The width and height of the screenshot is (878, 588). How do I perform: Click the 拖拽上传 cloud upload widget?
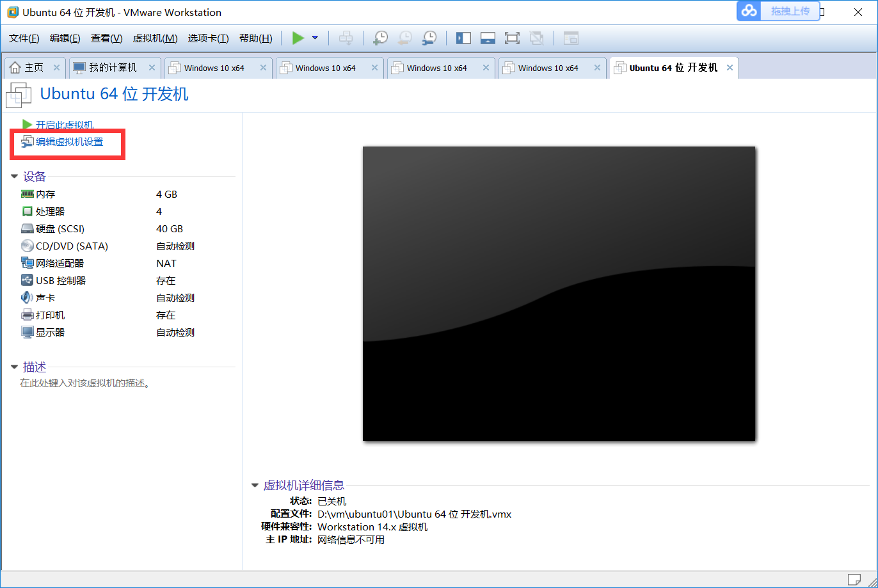pyautogui.click(x=778, y=11)
